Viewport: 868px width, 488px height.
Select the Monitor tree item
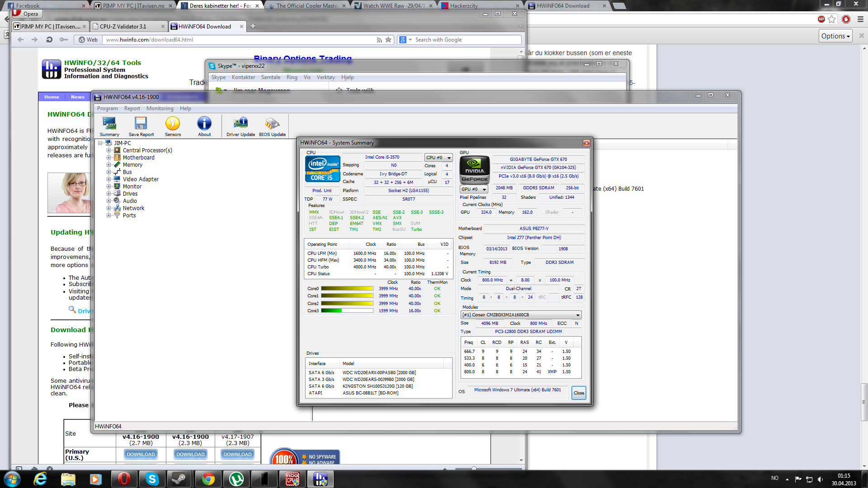pos(132,187)
